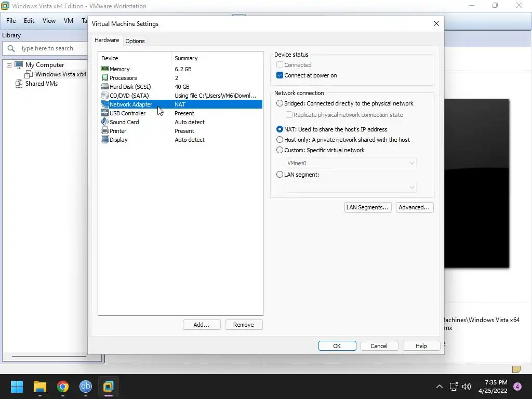Confirm settings with OK
Viewport: 532px width, 399px height.
[337, 345]
